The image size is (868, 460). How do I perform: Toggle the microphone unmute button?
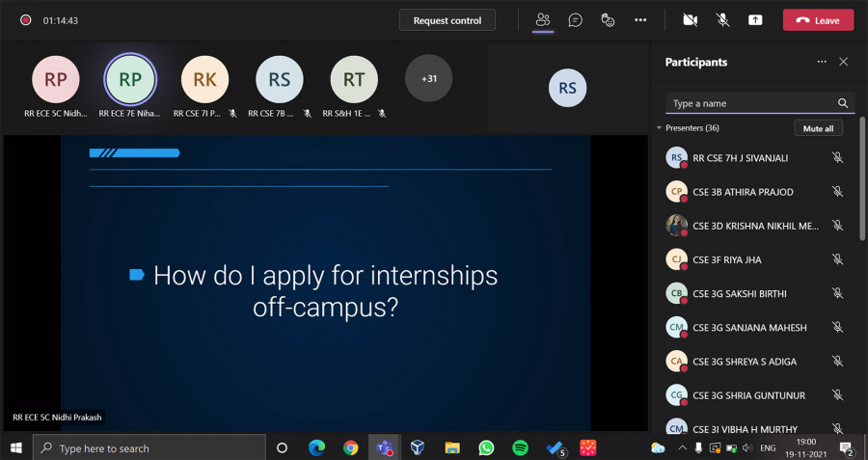[x=722, y=20]
